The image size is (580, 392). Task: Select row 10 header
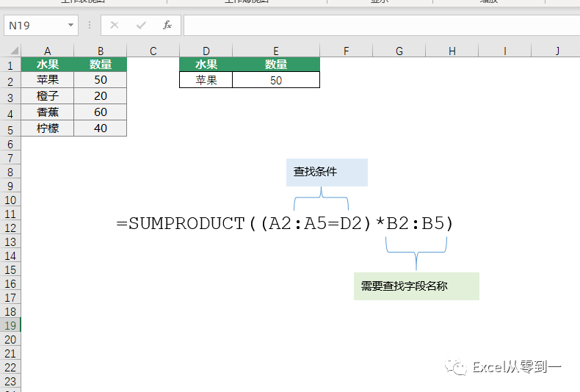coord(10,200)
